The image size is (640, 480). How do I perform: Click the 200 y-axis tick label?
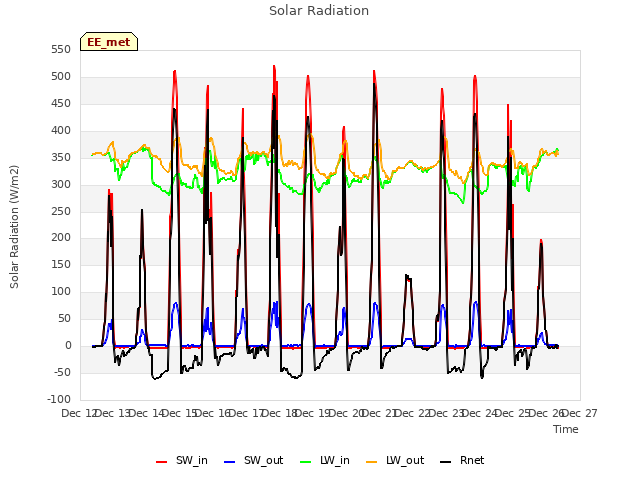coord(61,238)
